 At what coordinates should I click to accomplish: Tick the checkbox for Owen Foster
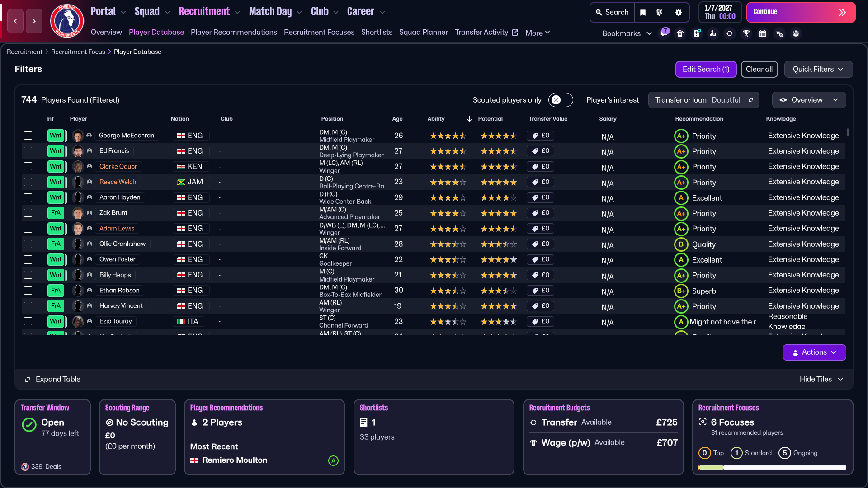click(28, 259)
